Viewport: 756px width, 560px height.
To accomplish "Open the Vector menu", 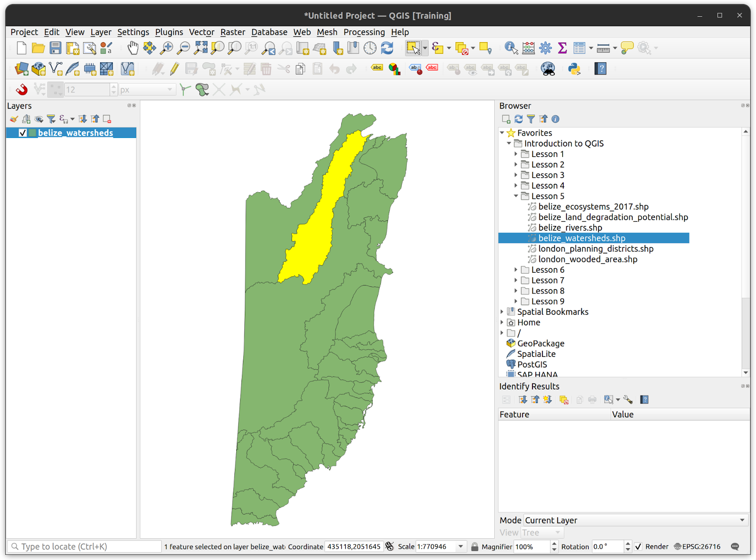I will (201, 32).
